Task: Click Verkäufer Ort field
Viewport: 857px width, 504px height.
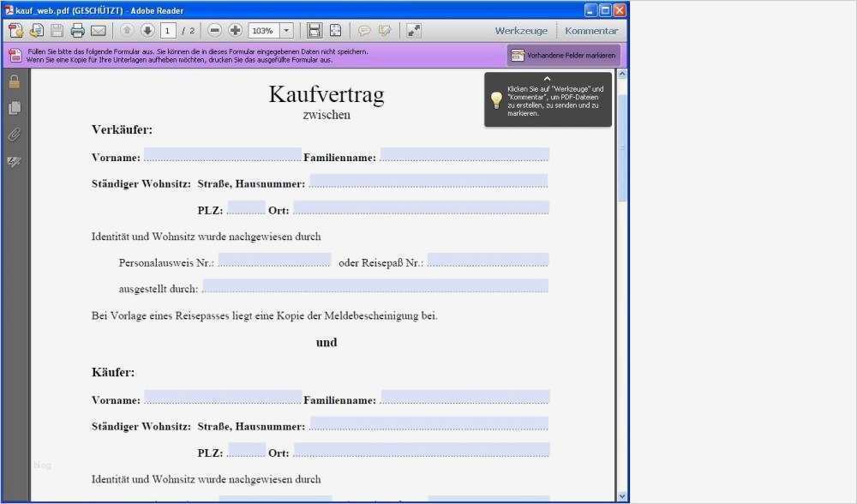Action: pyautogui.click(x=422, y=207)
